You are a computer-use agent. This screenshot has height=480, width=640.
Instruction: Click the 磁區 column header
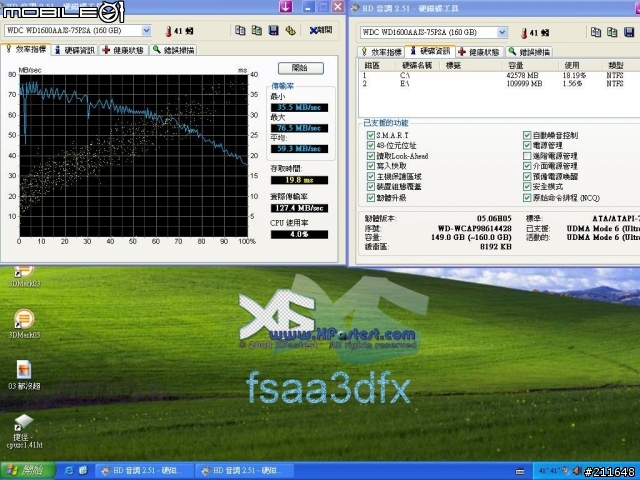pyautogui.click(x=378, y=66)
